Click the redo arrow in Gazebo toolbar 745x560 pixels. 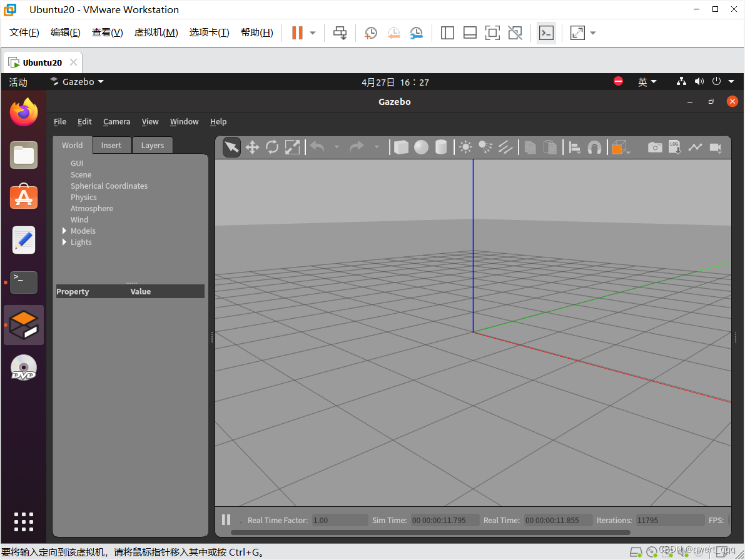pos(357,147)
